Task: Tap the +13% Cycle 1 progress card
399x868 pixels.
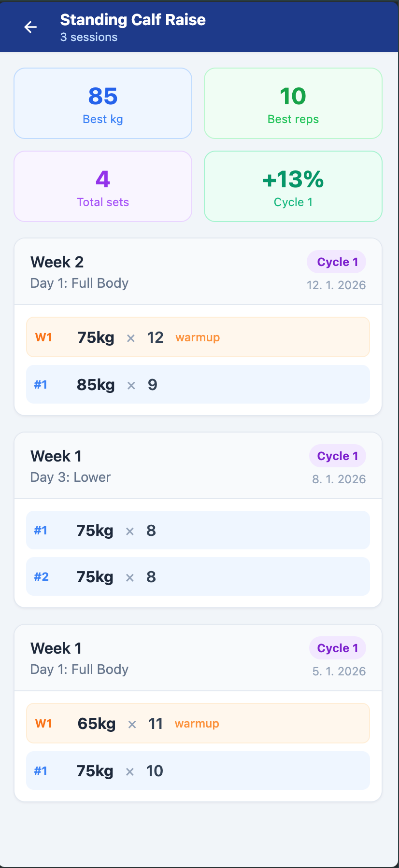Action: tap(293, 186)
